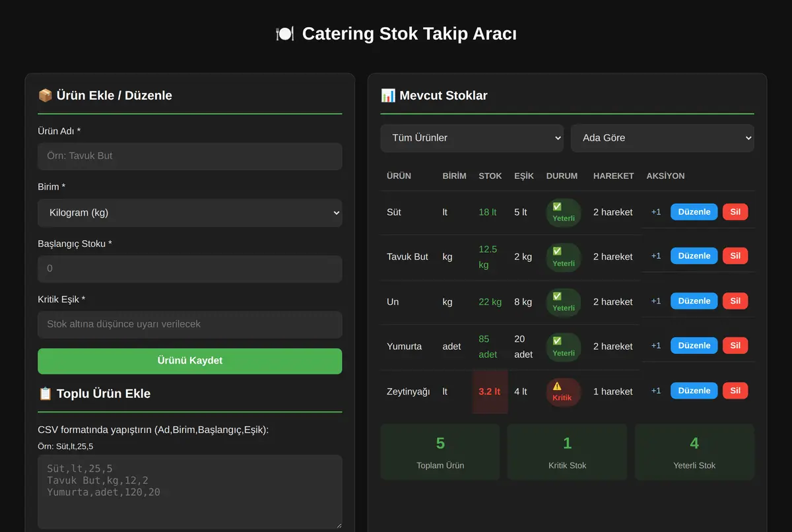Click '1 hareket' in Zeytinyağı row
This screenshot has height=532, width=792.
612,392
